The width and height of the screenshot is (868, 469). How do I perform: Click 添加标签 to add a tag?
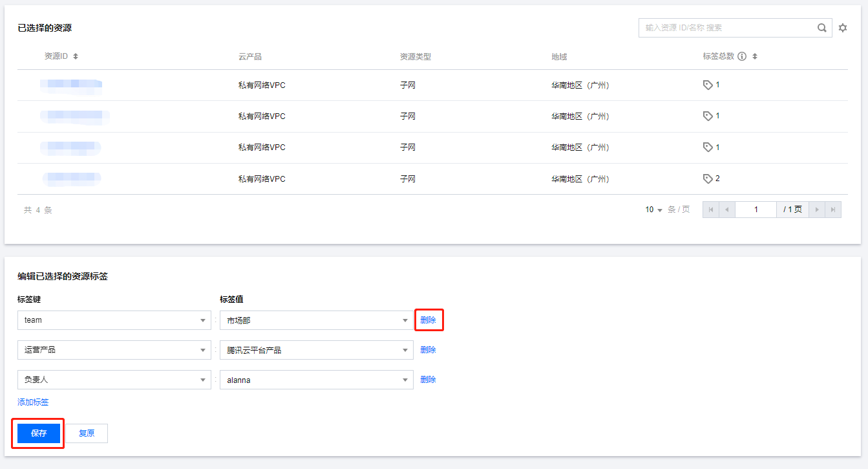tap(33, 402)
